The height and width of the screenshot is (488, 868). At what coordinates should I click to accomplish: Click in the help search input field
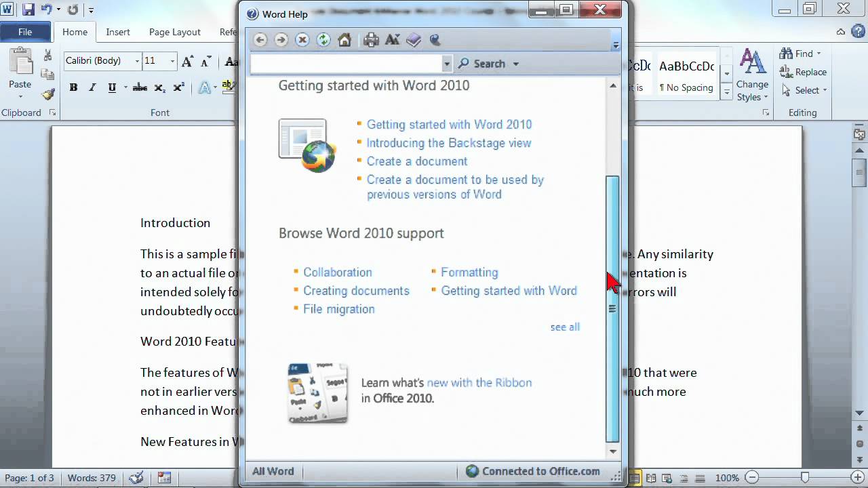click(346, 64)
